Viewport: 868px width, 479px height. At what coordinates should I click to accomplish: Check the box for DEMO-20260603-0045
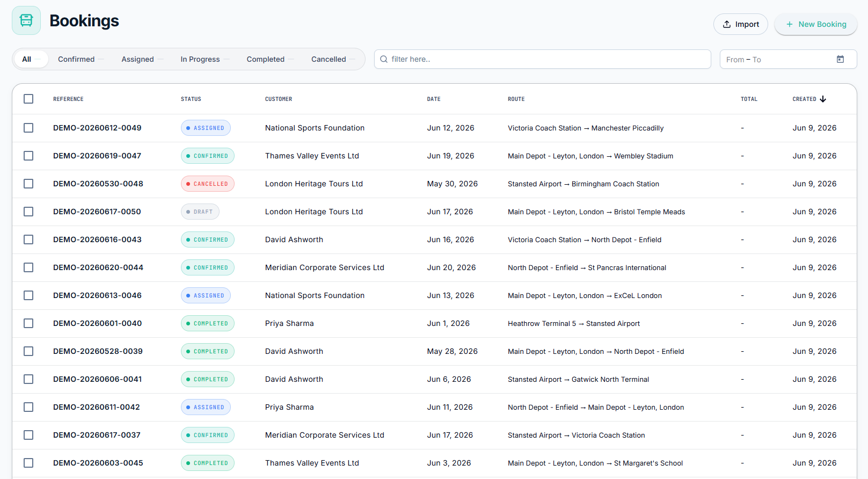pos(28,463)
